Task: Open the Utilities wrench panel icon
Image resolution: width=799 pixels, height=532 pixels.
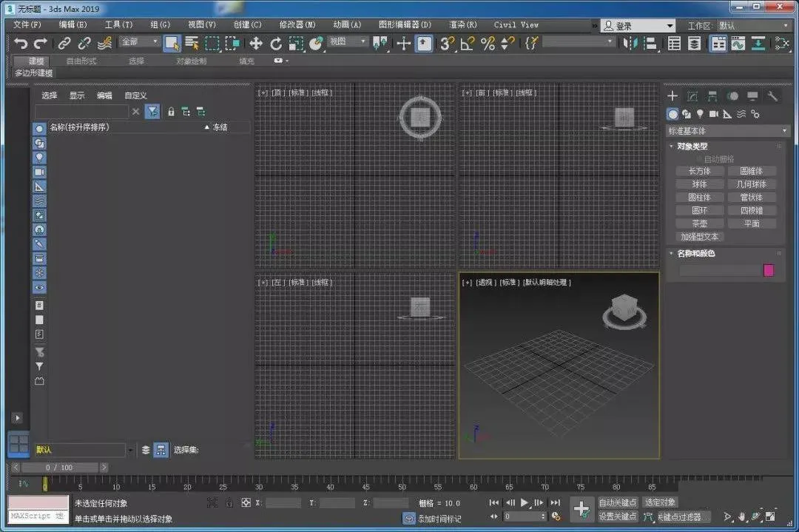Action: pos(772,96)
